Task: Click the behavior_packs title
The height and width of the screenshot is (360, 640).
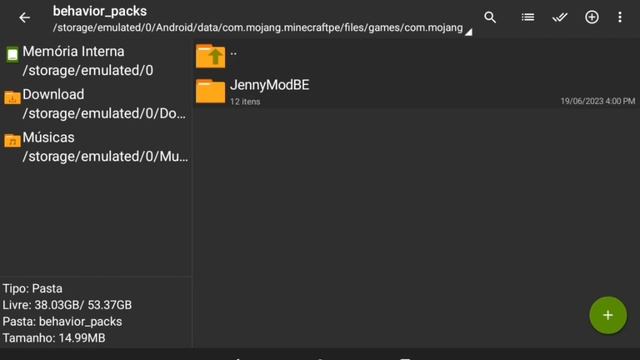Action: pos(100,11)
